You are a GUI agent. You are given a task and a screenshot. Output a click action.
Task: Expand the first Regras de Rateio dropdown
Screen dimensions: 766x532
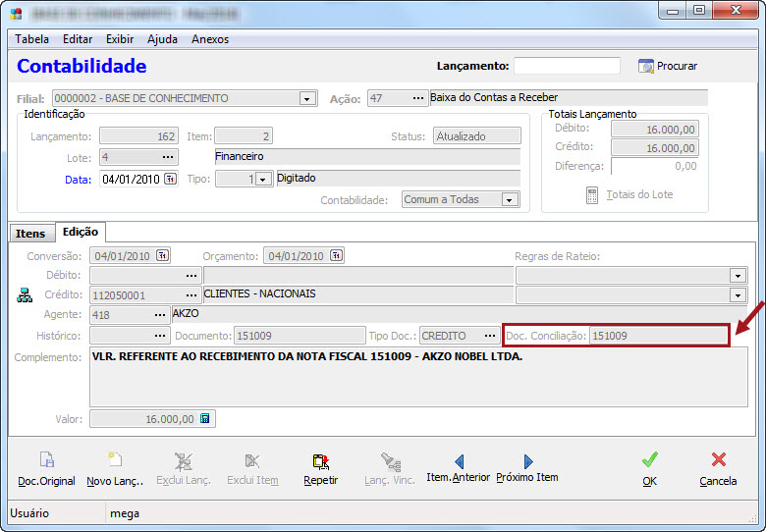point(738,276)
